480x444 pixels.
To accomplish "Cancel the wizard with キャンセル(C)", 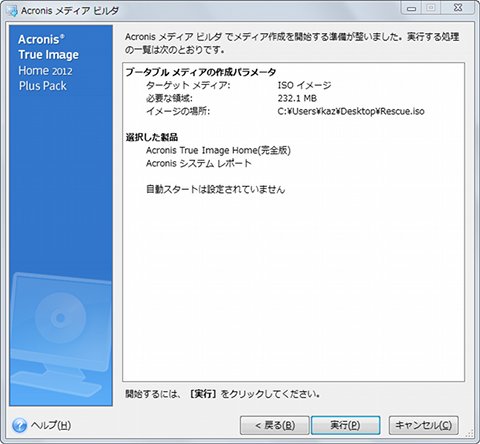I will coord(424,425).
